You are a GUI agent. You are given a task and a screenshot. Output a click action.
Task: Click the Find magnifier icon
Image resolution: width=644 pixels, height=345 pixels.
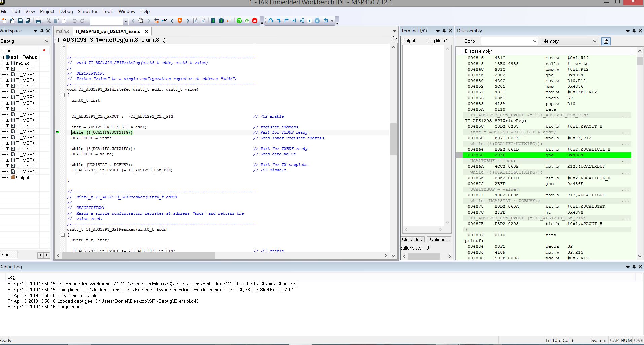[x=141, y=21]
